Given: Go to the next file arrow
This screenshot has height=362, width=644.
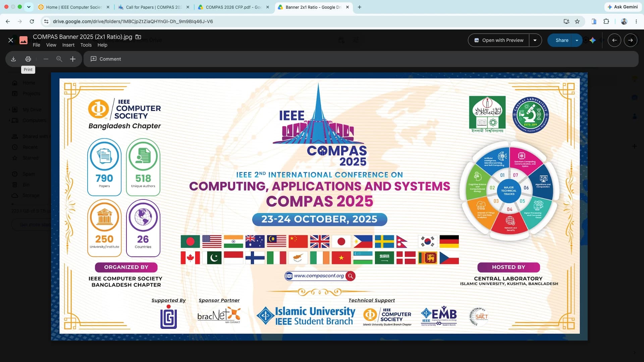Looking at the screenshot, I should tap(631, 40).
